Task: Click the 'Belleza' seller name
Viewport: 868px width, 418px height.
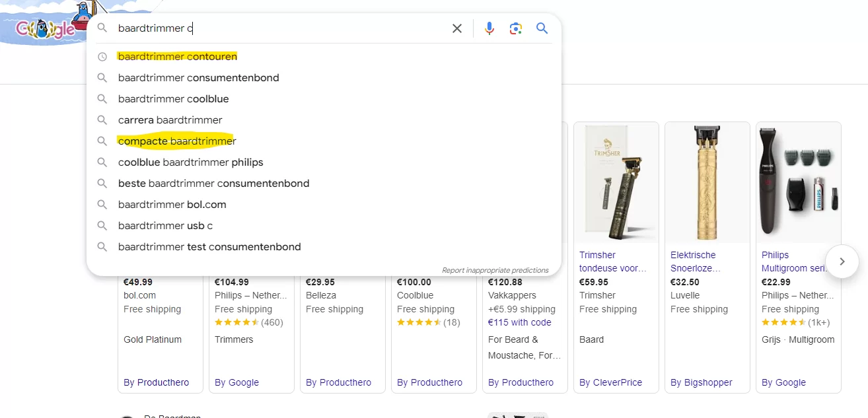Action: [x=321, y=295]
